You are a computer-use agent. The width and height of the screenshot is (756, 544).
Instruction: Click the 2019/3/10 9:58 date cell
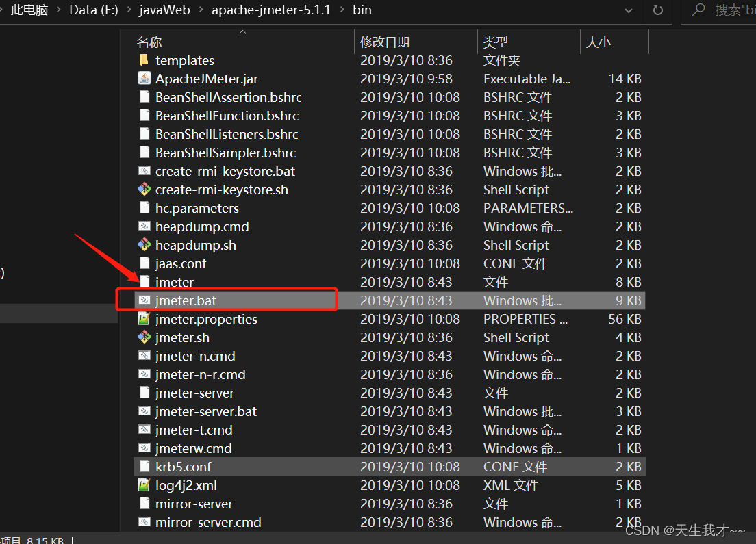tap(406, 79)
